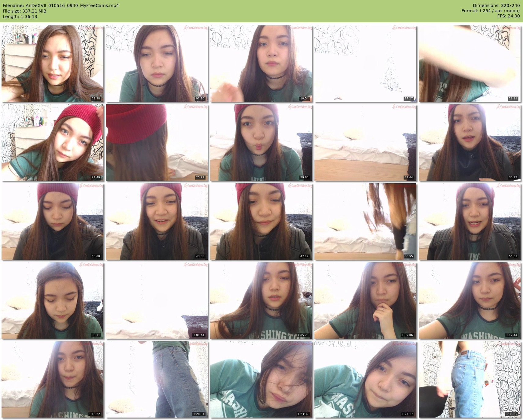The width and height of the screenshot is (523, 420).
Task: Click the Dimensions 320x240 text
Action: (496, 6)
